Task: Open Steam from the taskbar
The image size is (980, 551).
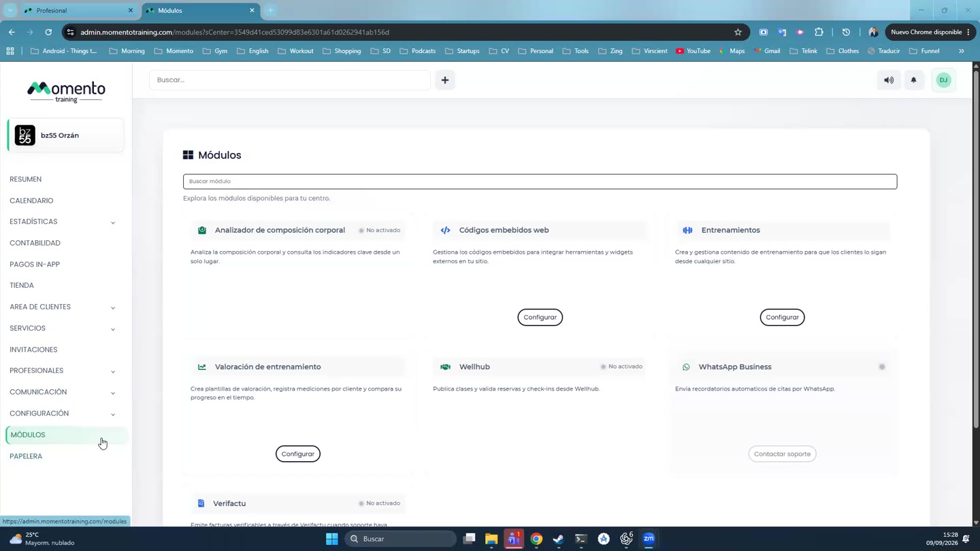Action: pyautogui.click(x=559, y=539)
